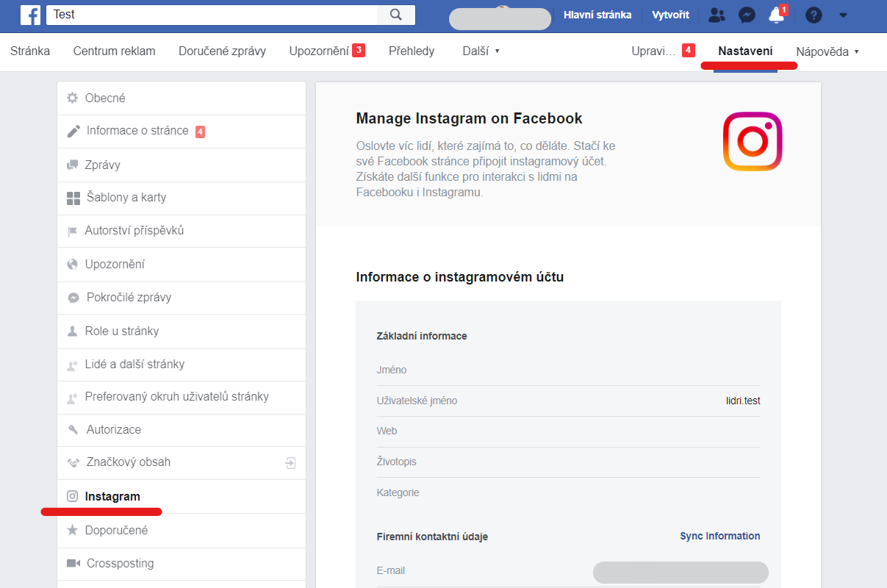887x588 pixels.
Task: Open Crossposting settings
Action: 182,563
